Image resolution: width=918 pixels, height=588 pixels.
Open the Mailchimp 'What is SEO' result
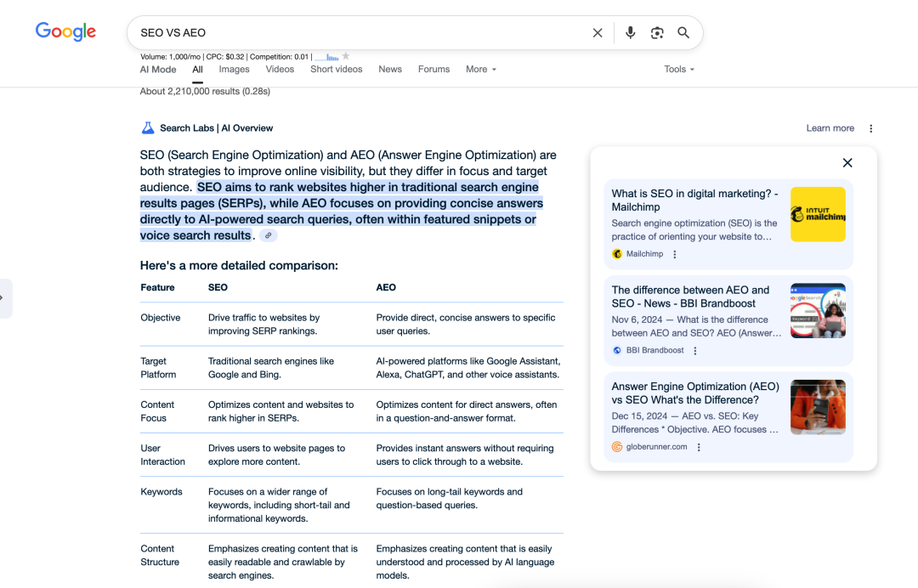point(694,200)
